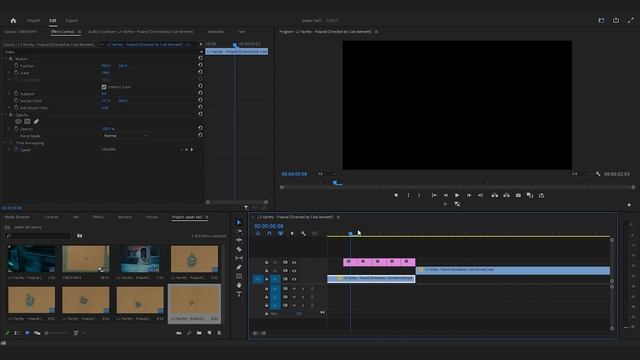This screenshot has width=640, height=360.
Task: Click the Project panel search field
Action: 38,236
